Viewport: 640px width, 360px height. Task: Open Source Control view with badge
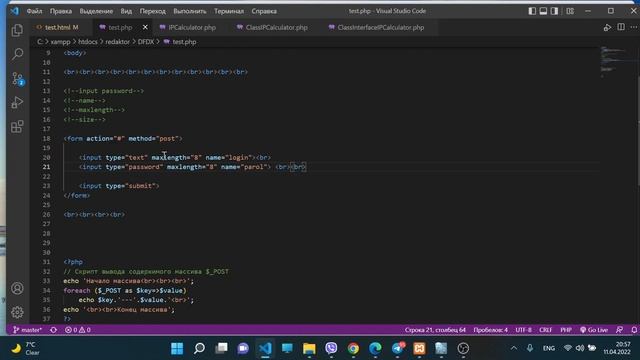[17, 78]
